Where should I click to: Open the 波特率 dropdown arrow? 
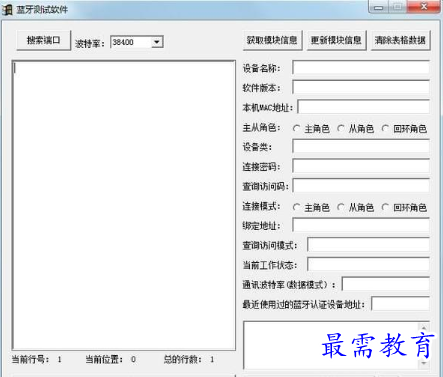(157, 42)
